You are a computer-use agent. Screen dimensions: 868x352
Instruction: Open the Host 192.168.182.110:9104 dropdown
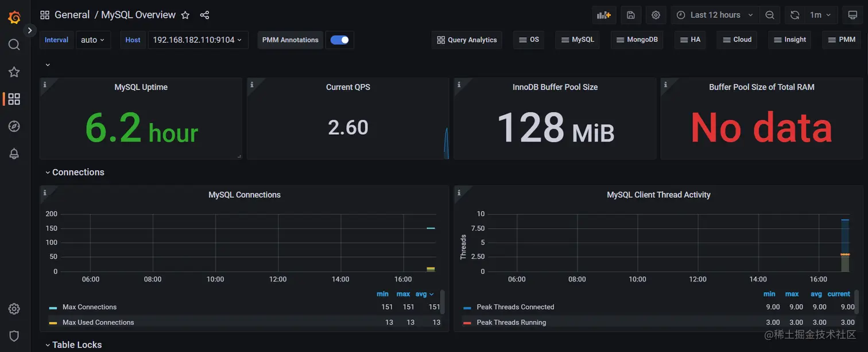[198, 40]
